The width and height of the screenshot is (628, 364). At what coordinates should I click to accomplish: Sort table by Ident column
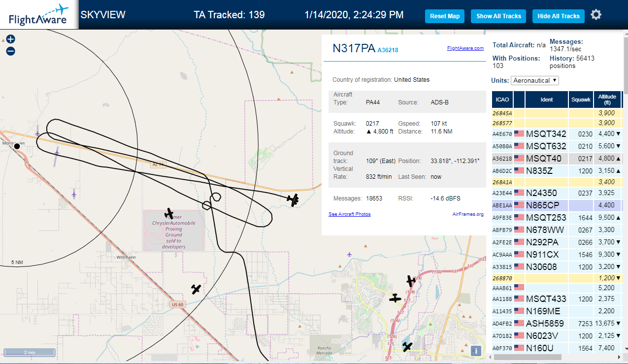(547, 99)
